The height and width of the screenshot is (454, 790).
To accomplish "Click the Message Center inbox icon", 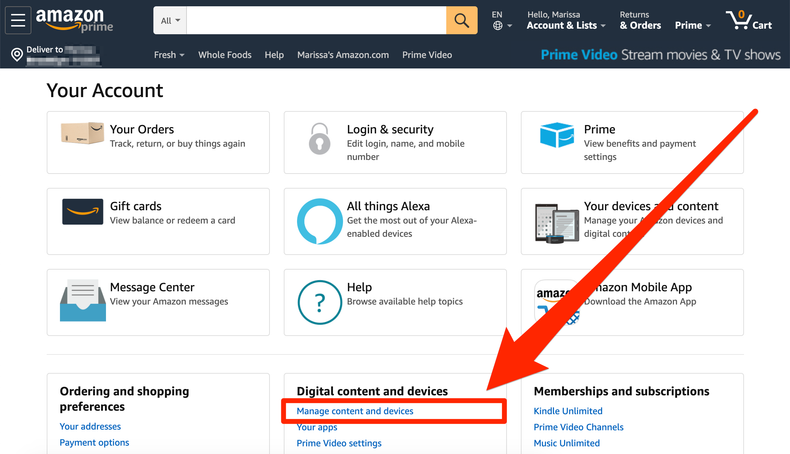I will click(82, 300).
